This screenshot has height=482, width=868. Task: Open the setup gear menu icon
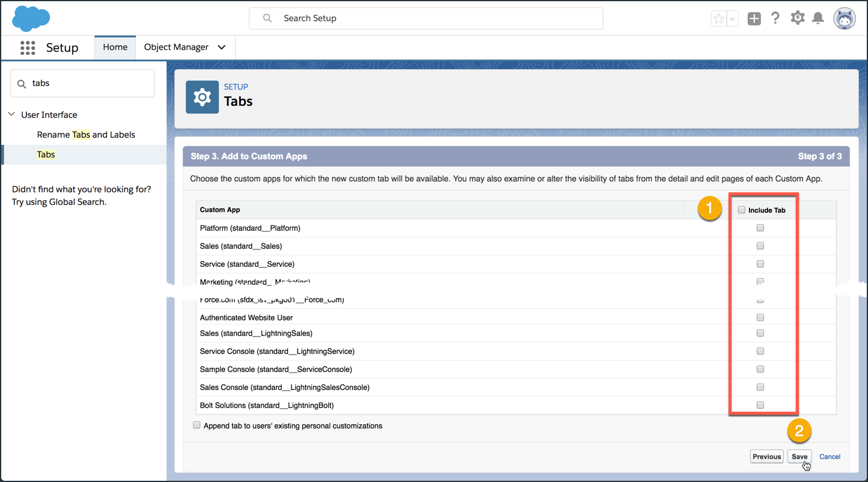[x=797, y=18]
